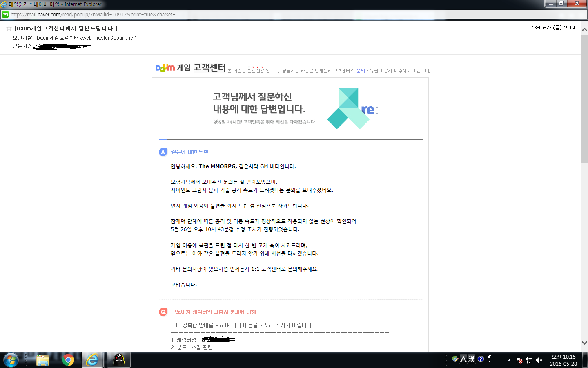Click the line starting 안녕하세요. The MMORPG
Screen dimensions: 588x368
[x=233, y=166]
